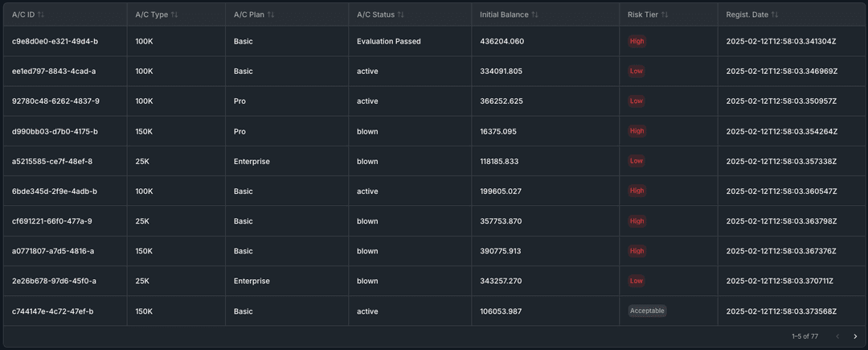Click the A/C ID sort icon
Screen dimensions: 868x350
tap(41, 14)
